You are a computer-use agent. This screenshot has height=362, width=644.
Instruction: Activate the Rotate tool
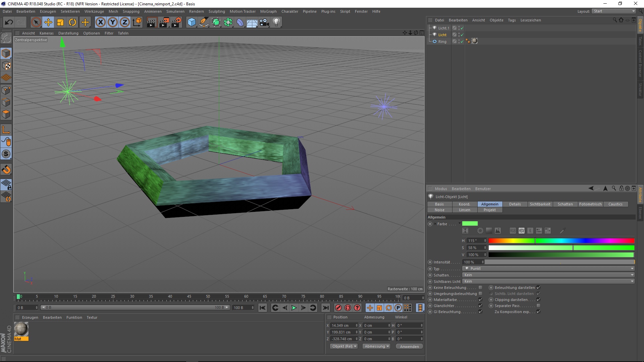click(x=72, y=22)
